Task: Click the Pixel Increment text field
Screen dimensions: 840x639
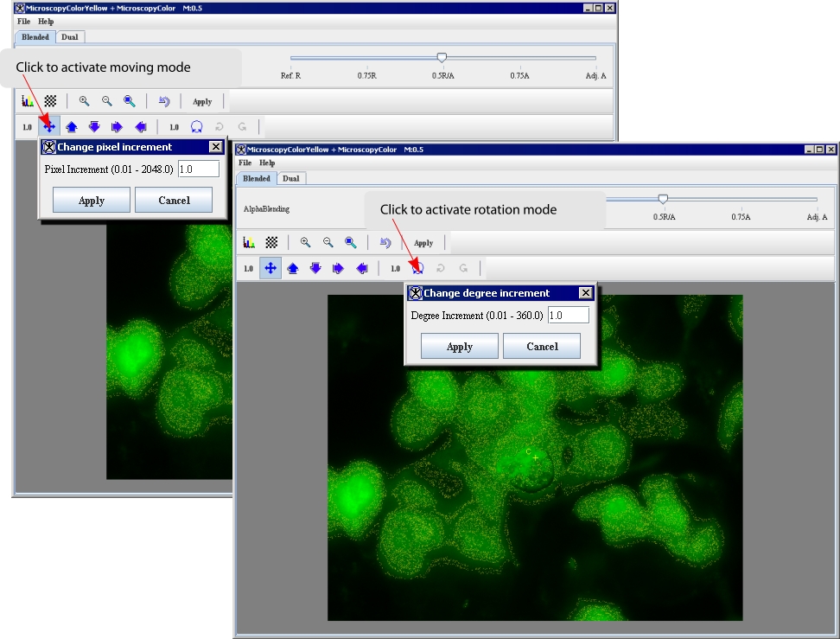Action: pos(198,169)
